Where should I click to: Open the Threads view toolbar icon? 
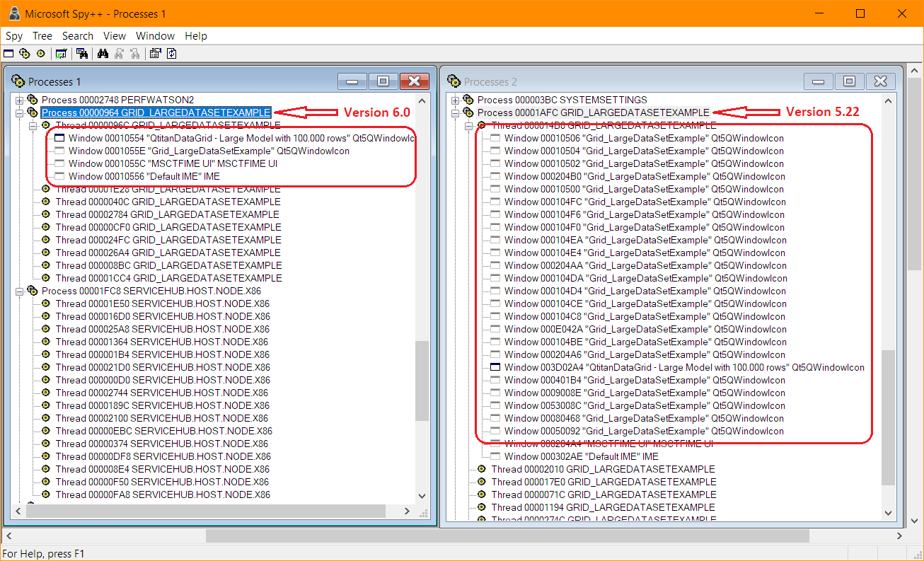pos(40,53)
